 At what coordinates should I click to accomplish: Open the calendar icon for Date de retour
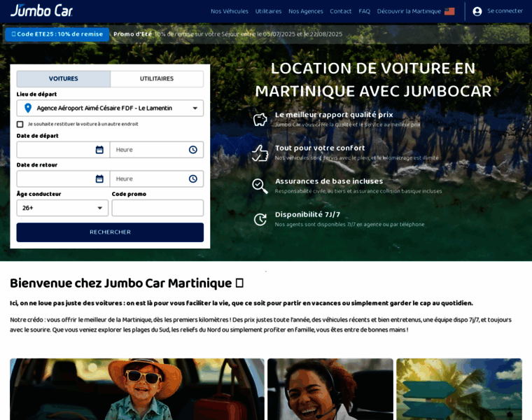click(x=99, y=178)
